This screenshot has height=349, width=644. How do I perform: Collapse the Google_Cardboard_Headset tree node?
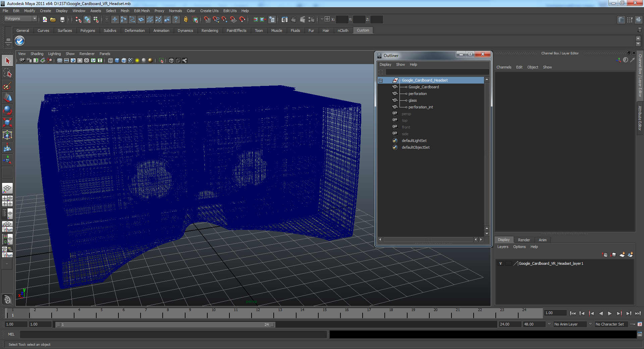pos(380,81)
